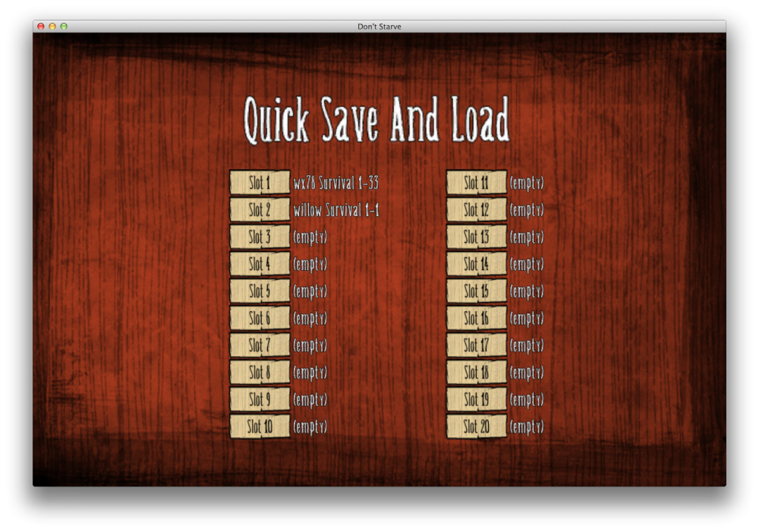This screenshot has height=532, width=759.
Task: Click the (empty) label beside Slot 7
Action: pyautogui.click(x=310, y=345)
